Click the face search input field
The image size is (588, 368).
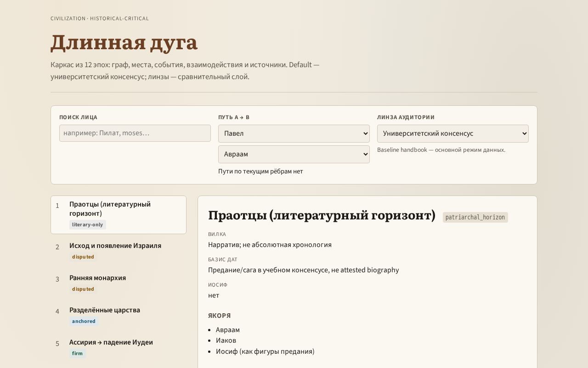pos(135,133)
